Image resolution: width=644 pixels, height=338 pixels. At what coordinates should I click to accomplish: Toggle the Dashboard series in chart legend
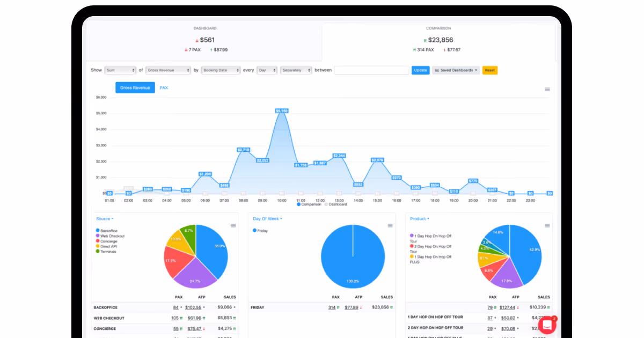click(x=335, y=204)
